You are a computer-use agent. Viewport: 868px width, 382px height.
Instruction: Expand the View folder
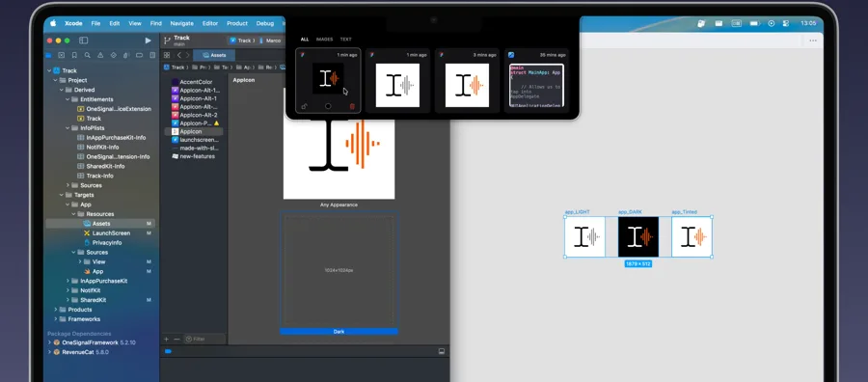(80, 261)
